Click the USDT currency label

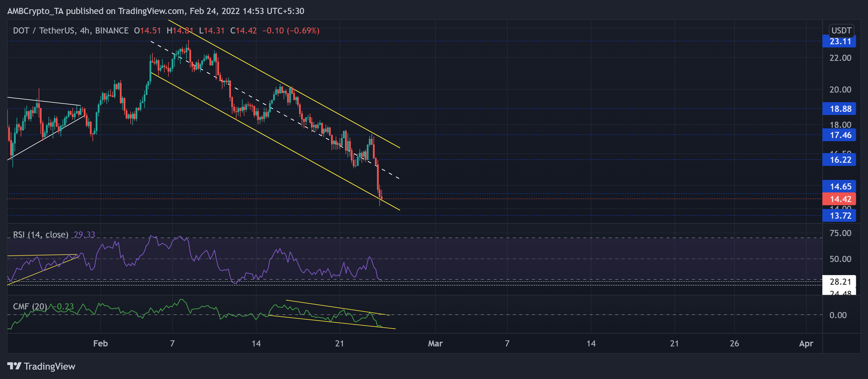(x=841, y=31)
